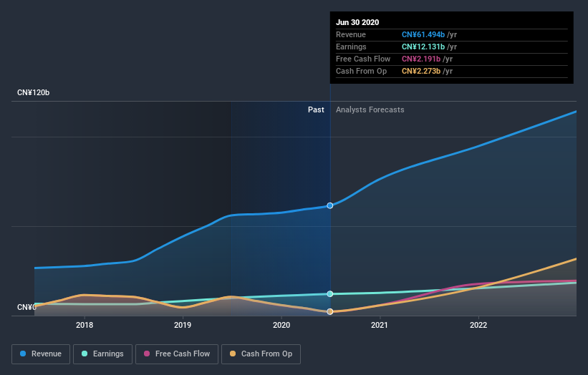Click the 2020 x-axis label

(281, 325)
